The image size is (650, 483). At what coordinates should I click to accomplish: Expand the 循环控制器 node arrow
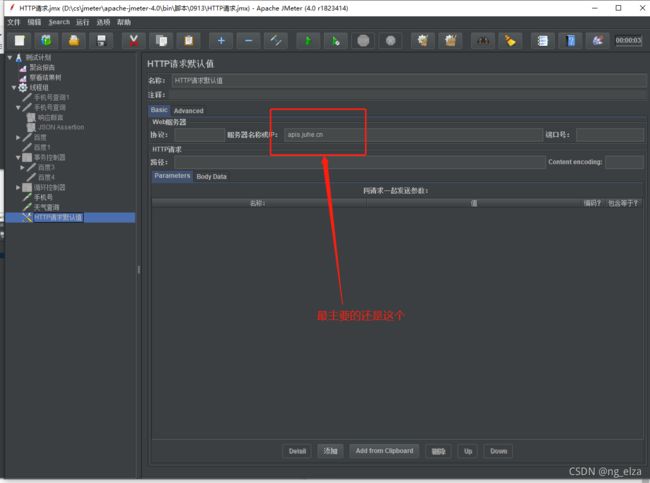(18, 187)
